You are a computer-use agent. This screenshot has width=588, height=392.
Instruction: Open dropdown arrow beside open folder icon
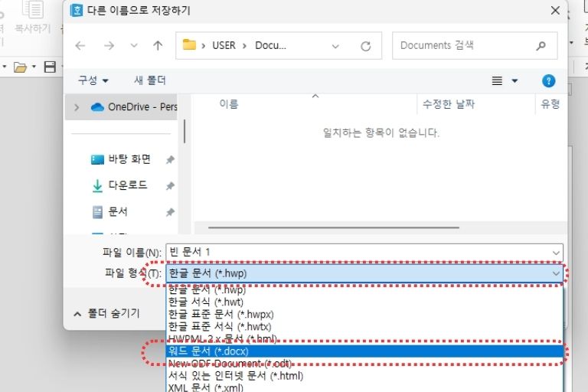pyautogui.click(x=34, y=67)
